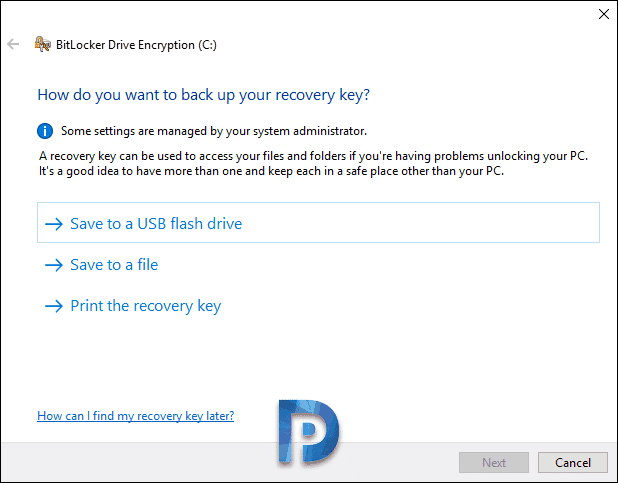The height and width of the screenshot is (483, 618).
Task: Click the BitLocker Drive Encryption (C:) title text
Action: pyautogui.click(x=136, y=45)
